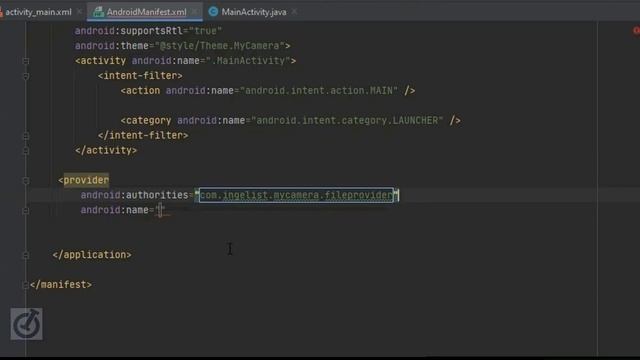This screenshot has width=640, height=360.
Task: Toggle fold at closing intent-filter line
Action: 26,136
